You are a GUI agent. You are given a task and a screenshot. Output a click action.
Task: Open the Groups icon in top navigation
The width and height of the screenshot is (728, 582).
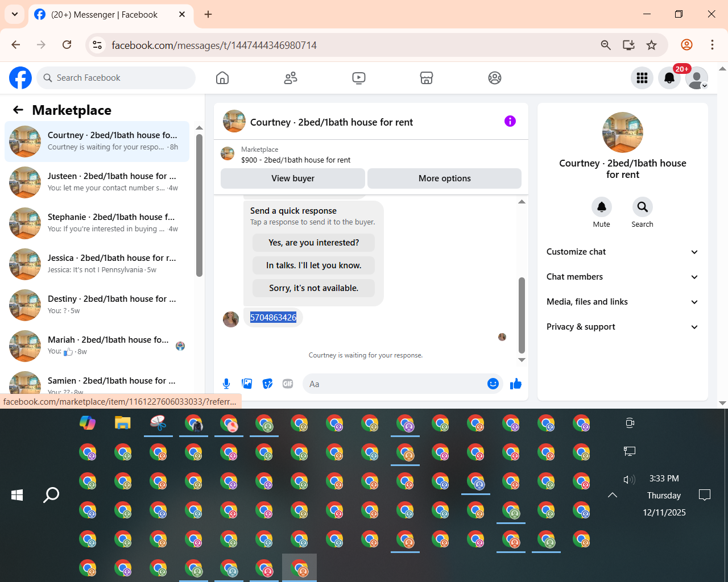(495, 78)
